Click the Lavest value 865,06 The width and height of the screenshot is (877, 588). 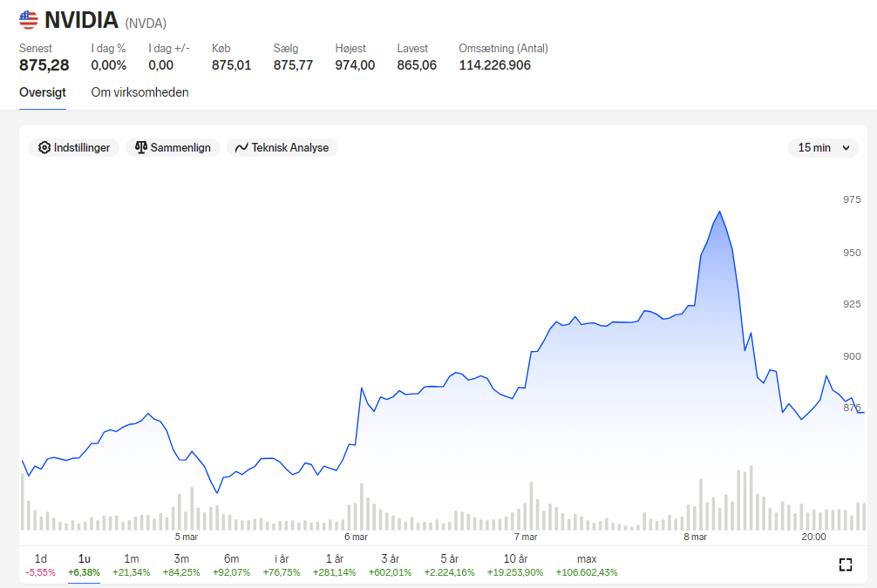tap(417, 65)
